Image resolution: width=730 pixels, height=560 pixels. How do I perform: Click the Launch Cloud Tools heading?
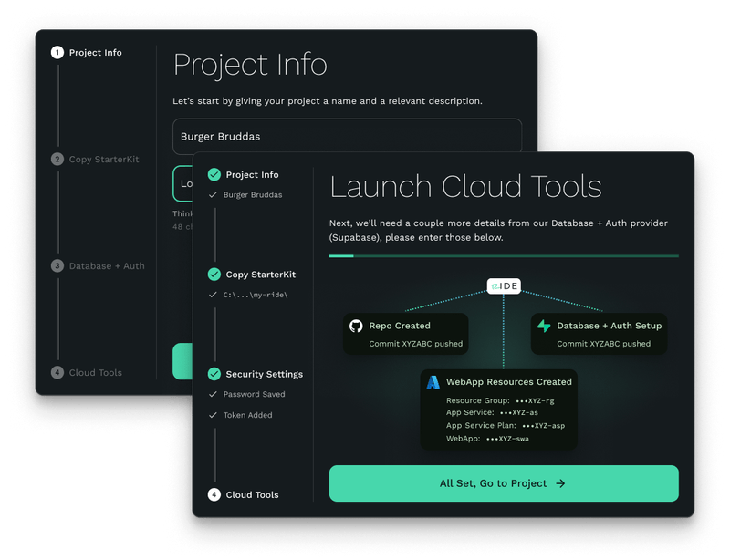tap(465, 187)
